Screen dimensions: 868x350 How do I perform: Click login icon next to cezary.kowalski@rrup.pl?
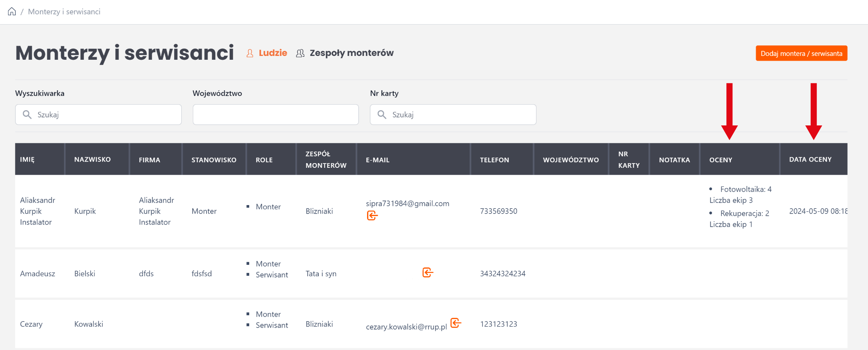point(456,323)
